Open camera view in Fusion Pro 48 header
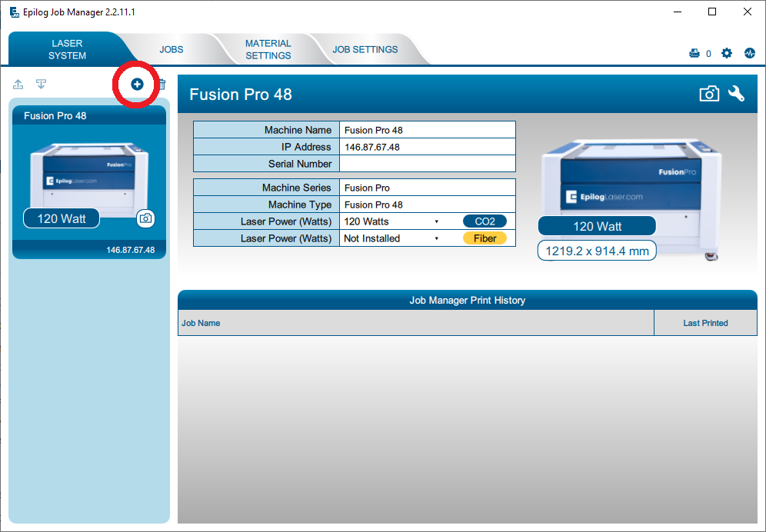766x532 pixels. (709, 94)
